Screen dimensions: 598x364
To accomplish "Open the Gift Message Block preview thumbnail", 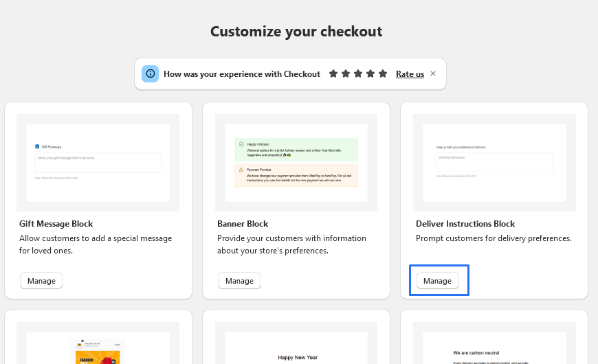I will click(x=98, y=163).
